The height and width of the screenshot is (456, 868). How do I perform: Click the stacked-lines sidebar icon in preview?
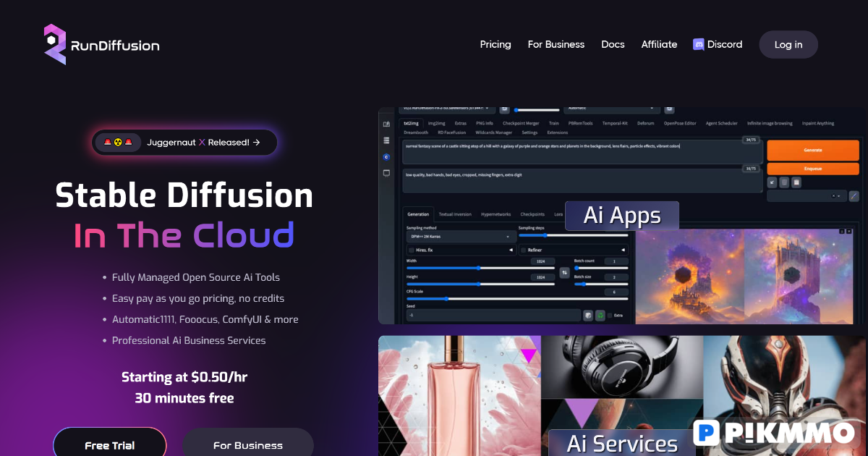386,140
